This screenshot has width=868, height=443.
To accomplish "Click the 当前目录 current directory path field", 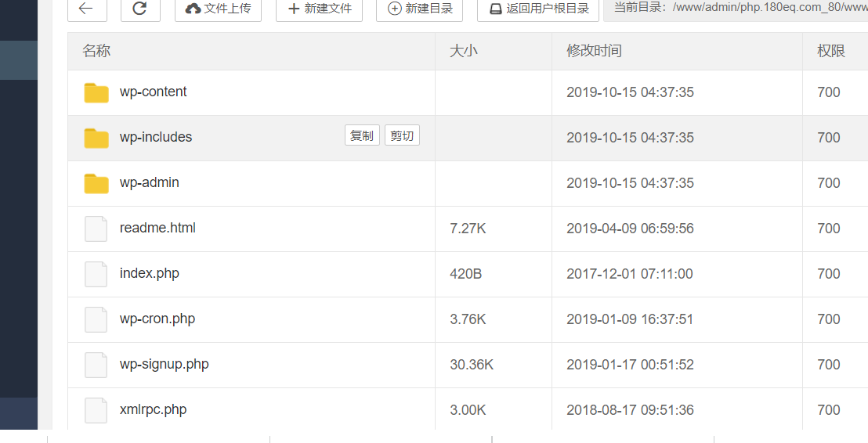I will coord(736,9).
